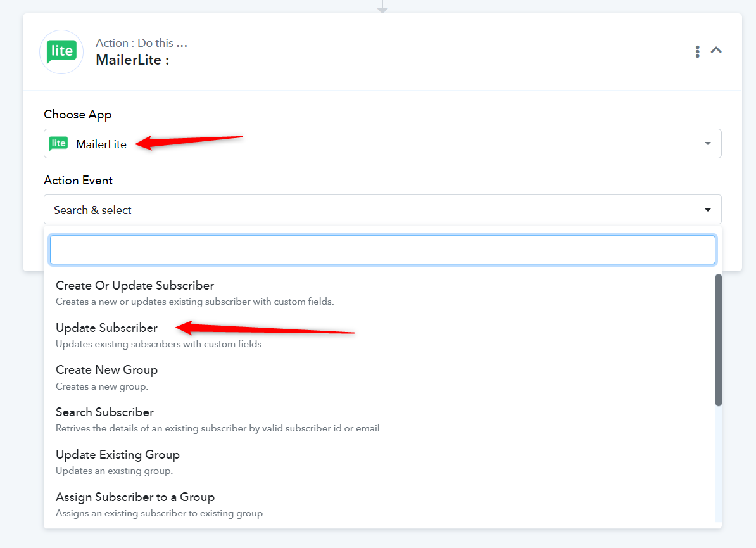Click the dropdown list scrollbar
756x548 pixels.
point(719,340)
